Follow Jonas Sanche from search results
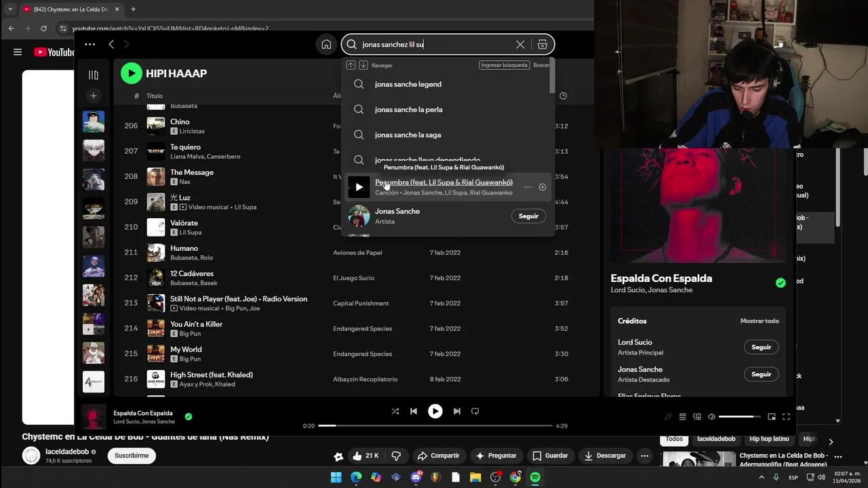Screen dimensions: 868x488 coord(528,216)
